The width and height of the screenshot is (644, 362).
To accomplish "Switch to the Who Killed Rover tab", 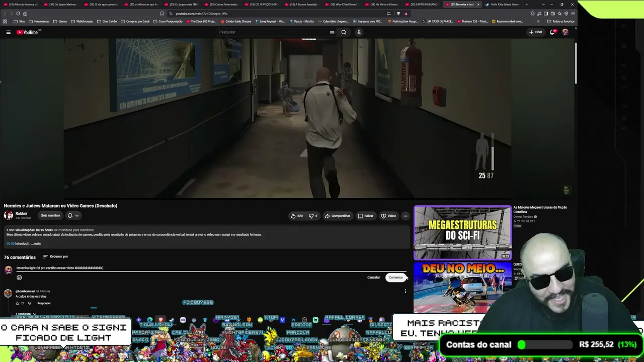I will [342, 5].
